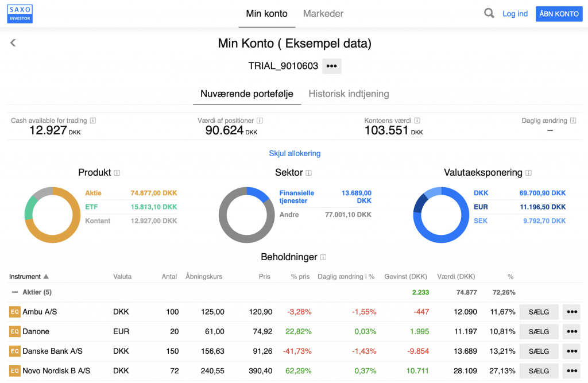Click the EQ badge for Novo Nordisk B A/S
This screenshot has height=383, width=588.
14,371
